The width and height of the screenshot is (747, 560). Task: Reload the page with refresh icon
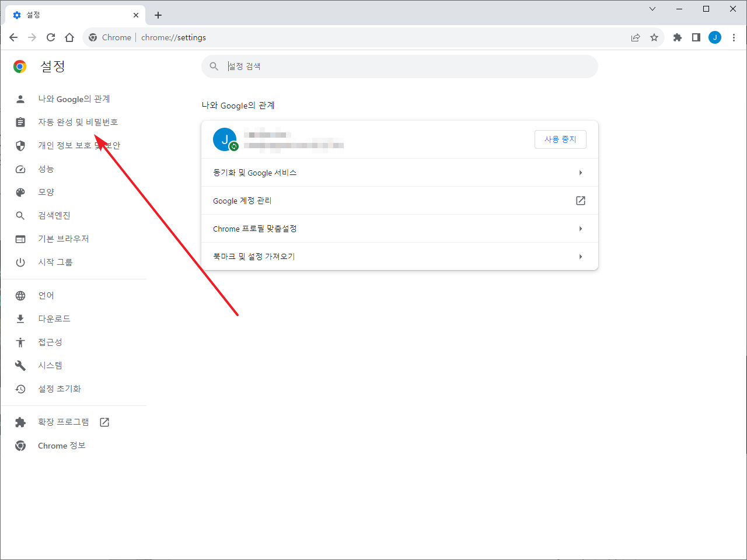(x=51, y=37)
